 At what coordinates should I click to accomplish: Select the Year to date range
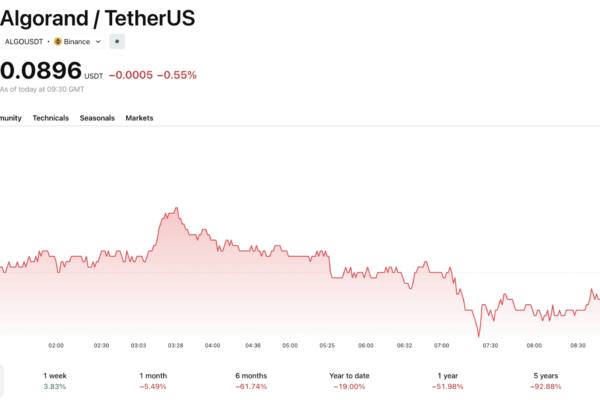pos(349,380)
